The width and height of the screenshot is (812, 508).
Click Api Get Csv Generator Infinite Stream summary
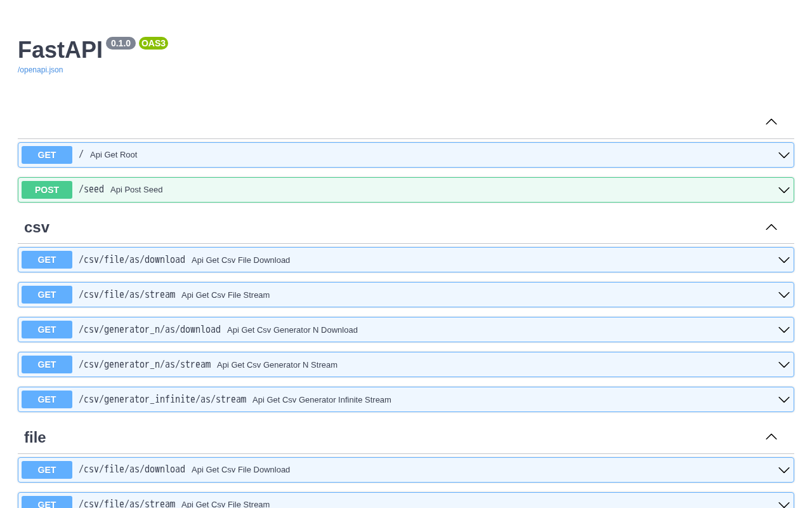pos(322,399)
